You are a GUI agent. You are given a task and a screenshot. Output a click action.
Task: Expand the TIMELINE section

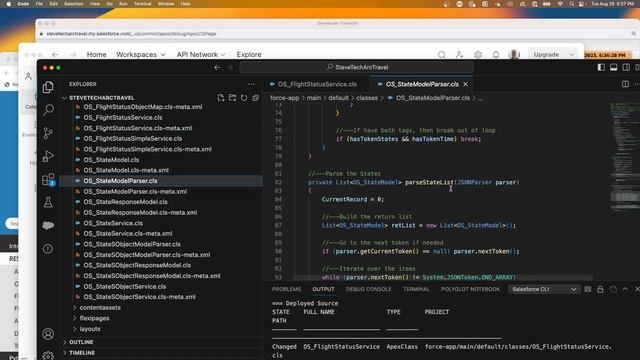pyautogui.click(x=82, y=352)
